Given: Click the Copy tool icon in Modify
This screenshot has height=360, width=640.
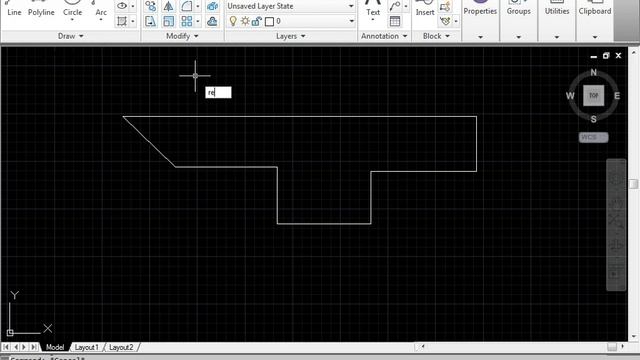Looking at the screenshot, I should click(x=151, y=6).
